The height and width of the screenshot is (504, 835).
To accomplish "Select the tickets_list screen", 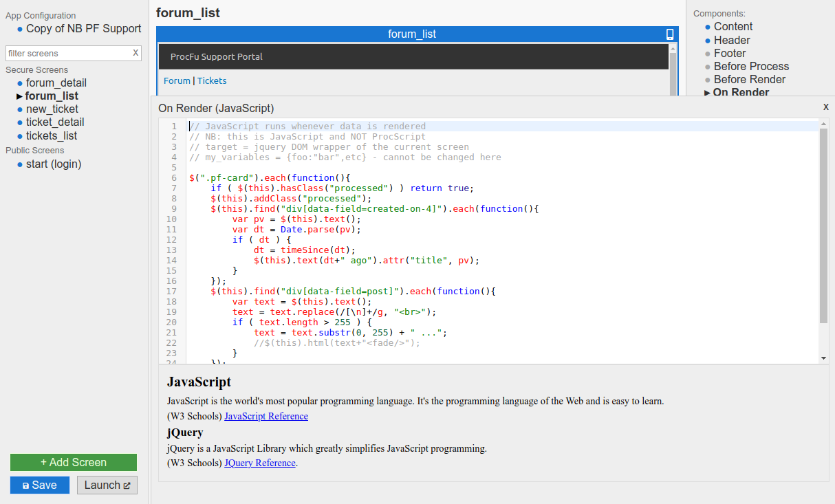I will (x=52, y=136).
